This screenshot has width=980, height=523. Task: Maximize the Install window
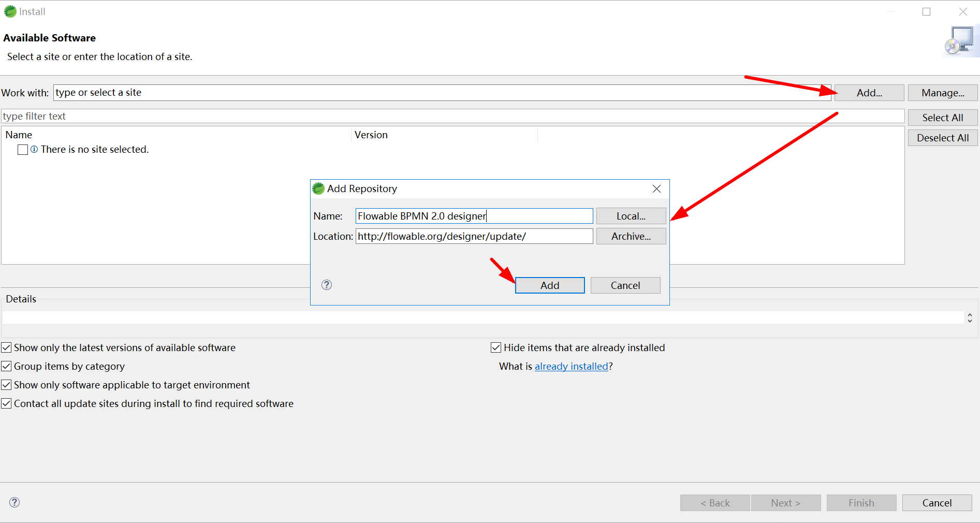(x=926, y=11)
